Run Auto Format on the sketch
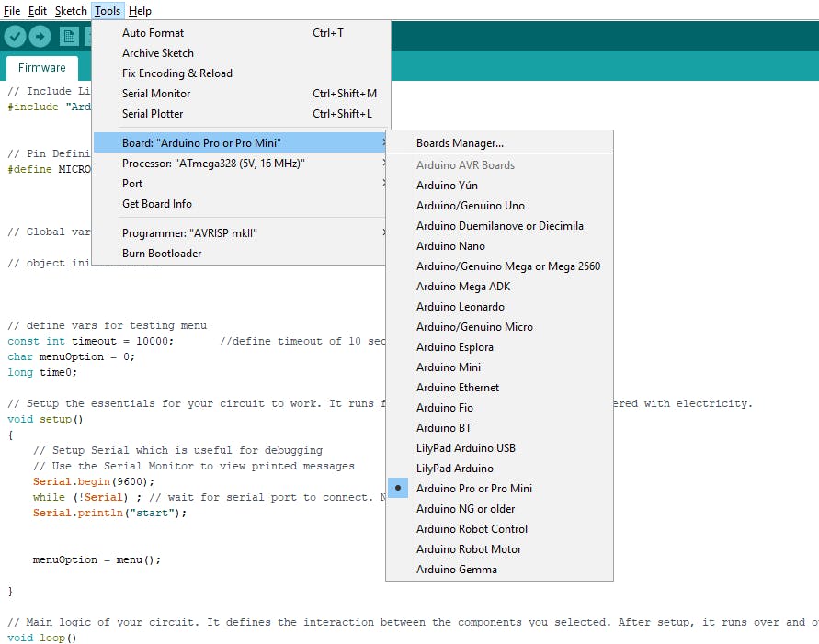 pos(153,33)
